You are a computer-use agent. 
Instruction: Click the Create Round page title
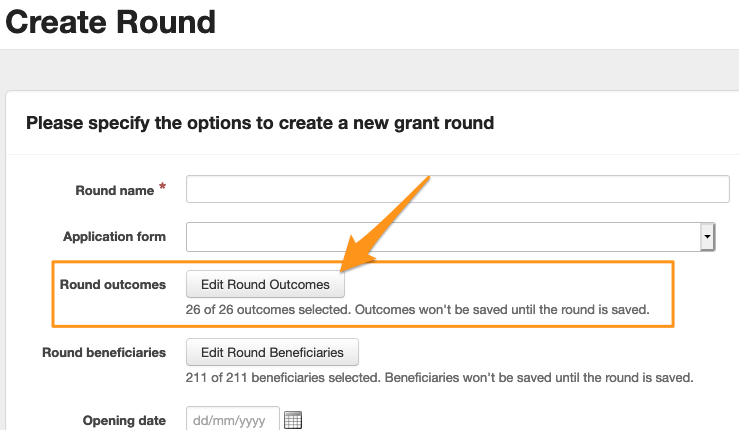(110, 20)
